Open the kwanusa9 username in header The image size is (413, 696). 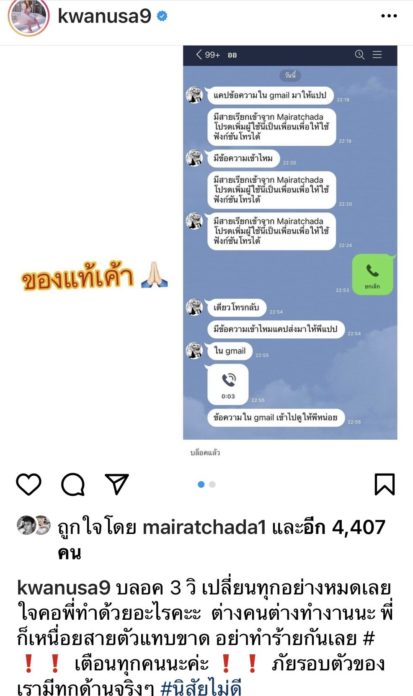coord(104,16)
